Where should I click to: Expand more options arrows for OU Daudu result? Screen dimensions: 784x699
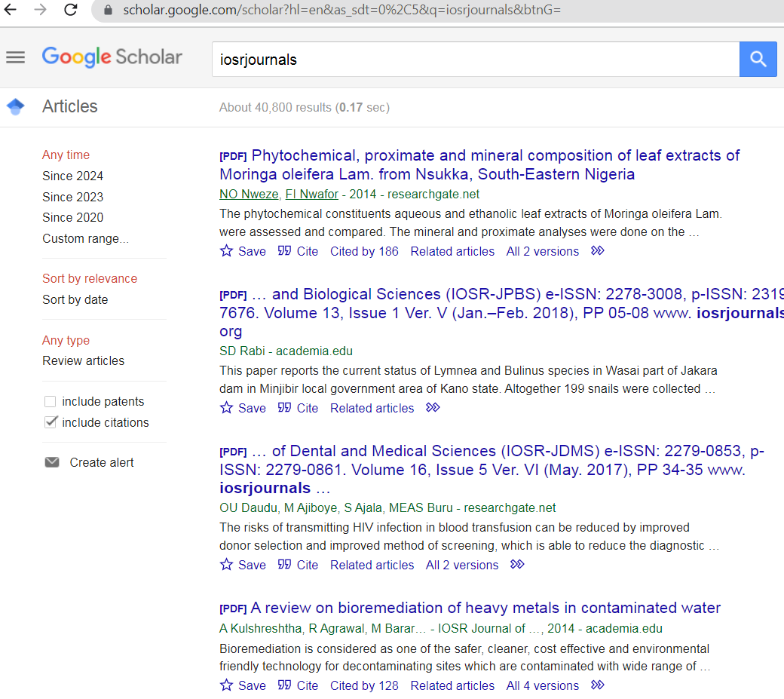coord(517,565)
